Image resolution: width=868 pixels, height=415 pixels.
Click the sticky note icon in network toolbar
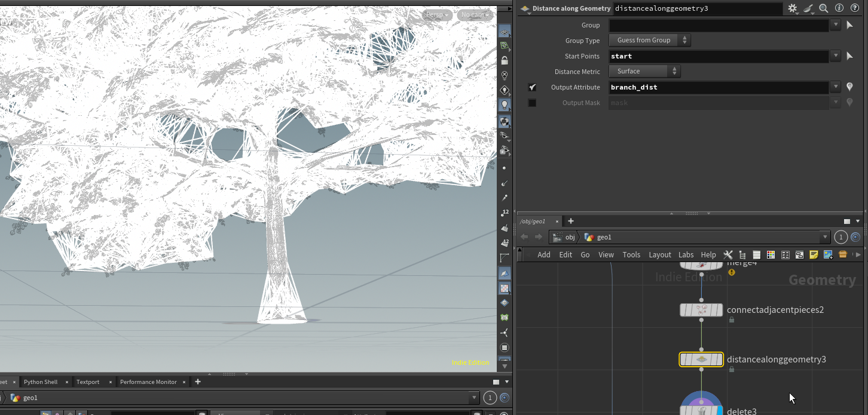coord(814,255)
